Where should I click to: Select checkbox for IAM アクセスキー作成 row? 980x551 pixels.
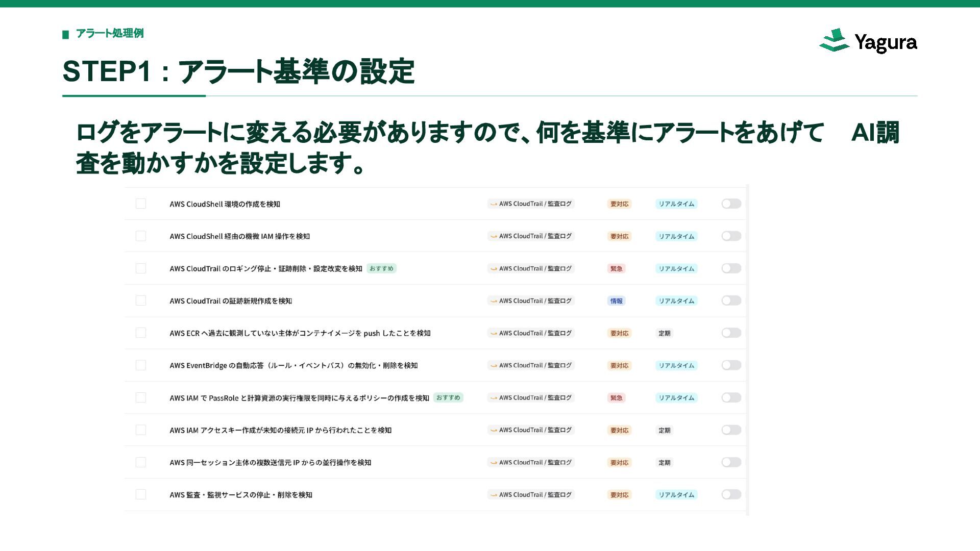pos(141,430)
